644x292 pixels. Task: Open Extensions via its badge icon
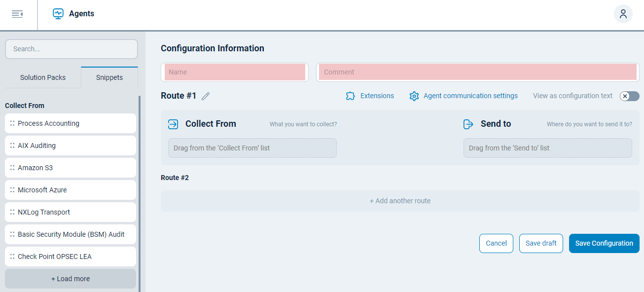click(351, 96)
